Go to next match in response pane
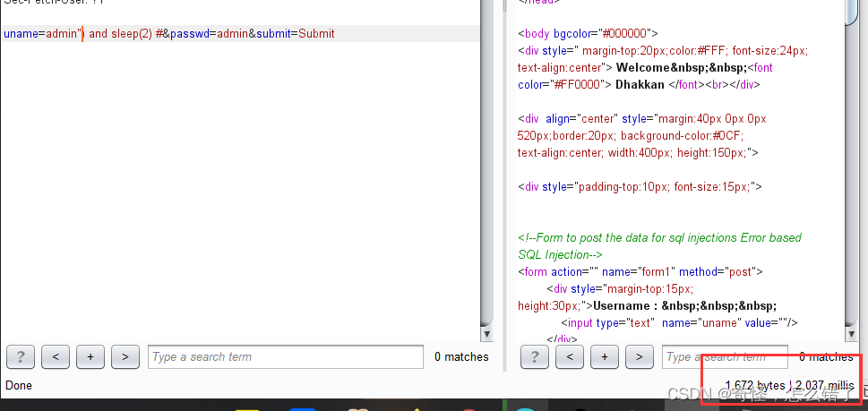The image size is (868, 411). [x=640, y=356]
